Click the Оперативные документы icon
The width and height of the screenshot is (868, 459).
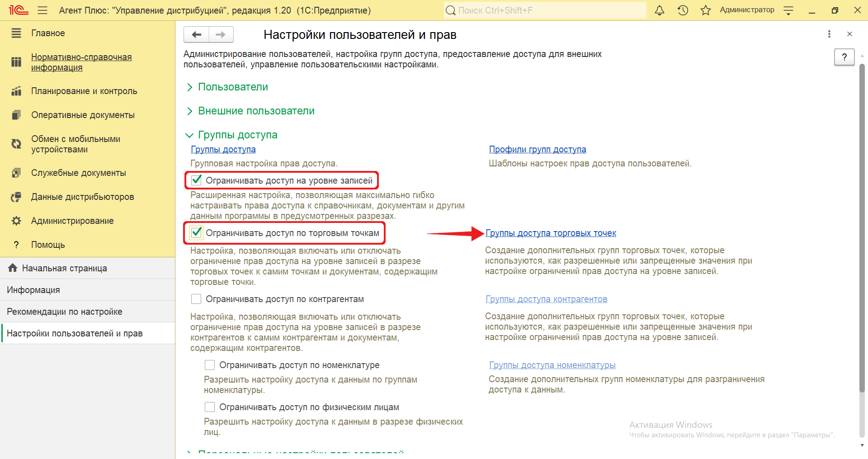tap(16, 115)
